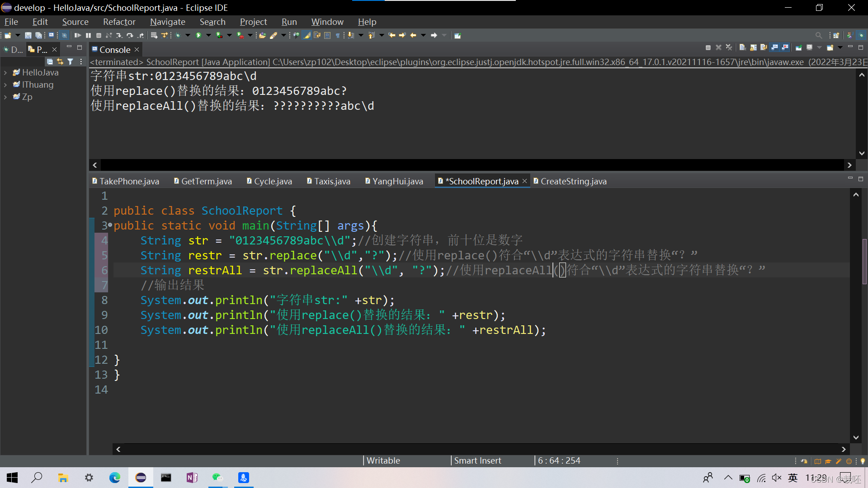This screenshot has height=488, width=868.
Task: Switch to the CreateString.java editor tab
Action: (573, 181)
